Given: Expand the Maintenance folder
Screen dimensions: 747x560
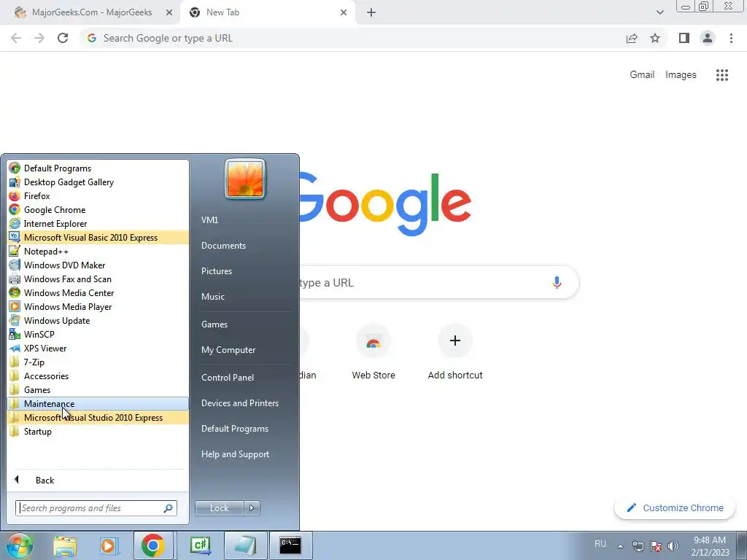Looking at the screenshot, I should pos(98,403).
